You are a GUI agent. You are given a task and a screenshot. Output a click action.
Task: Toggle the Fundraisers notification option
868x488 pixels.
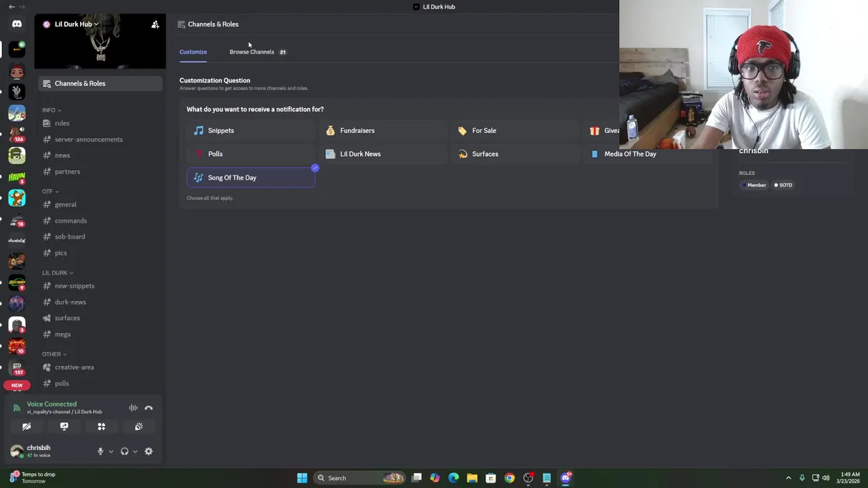(x=383, y=130)
